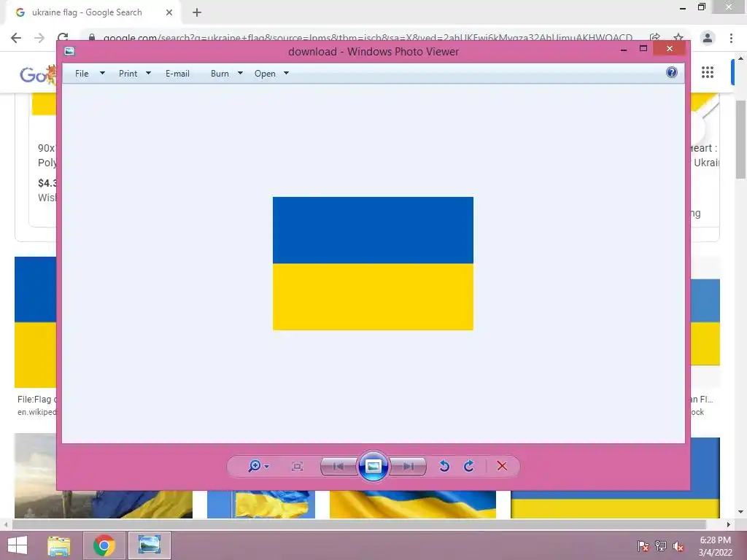This screenshot has height=560, width=747.
Task: Expand the Open dropdown arrow
Action: point(286,74)
